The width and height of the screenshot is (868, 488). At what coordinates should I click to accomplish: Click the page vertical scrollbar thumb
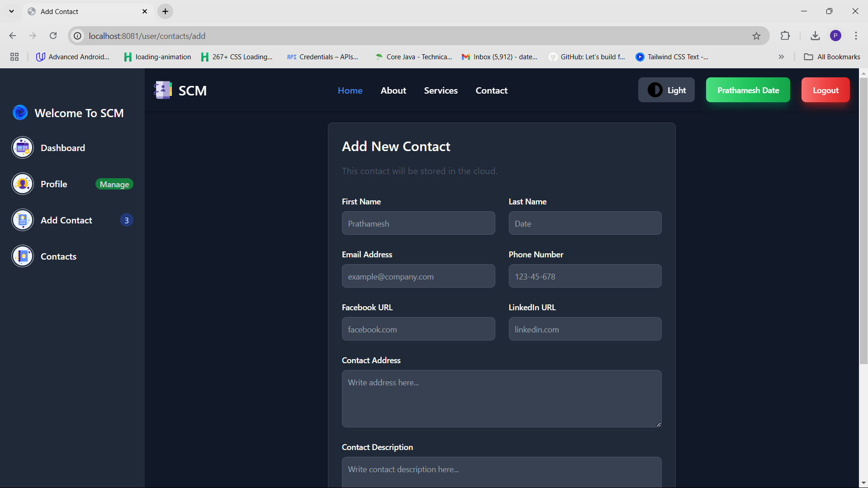point(863,221)
